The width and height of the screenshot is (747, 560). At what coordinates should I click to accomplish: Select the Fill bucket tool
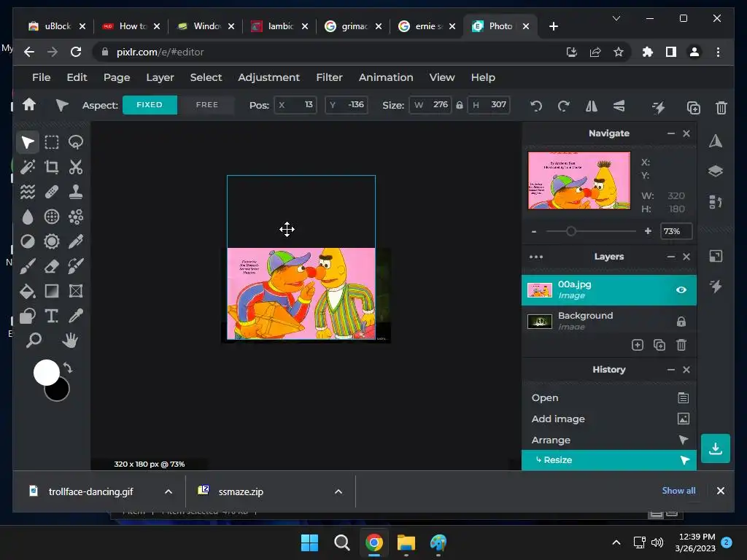[28, 291]
